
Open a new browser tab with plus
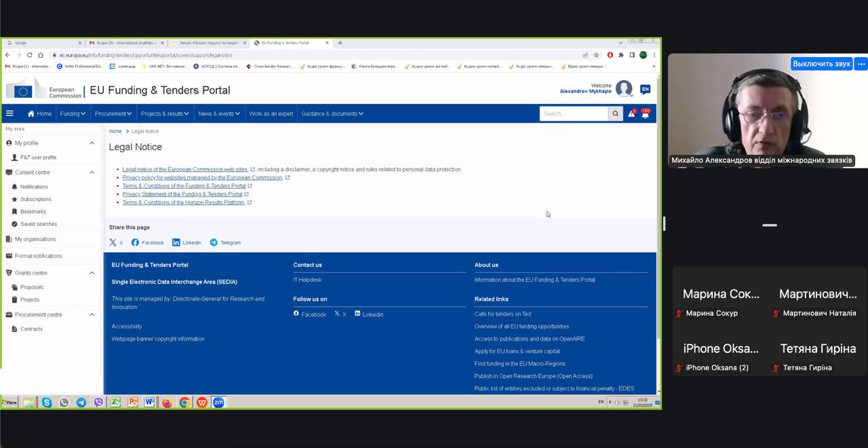pyautogui.click(x=340, y=43)
